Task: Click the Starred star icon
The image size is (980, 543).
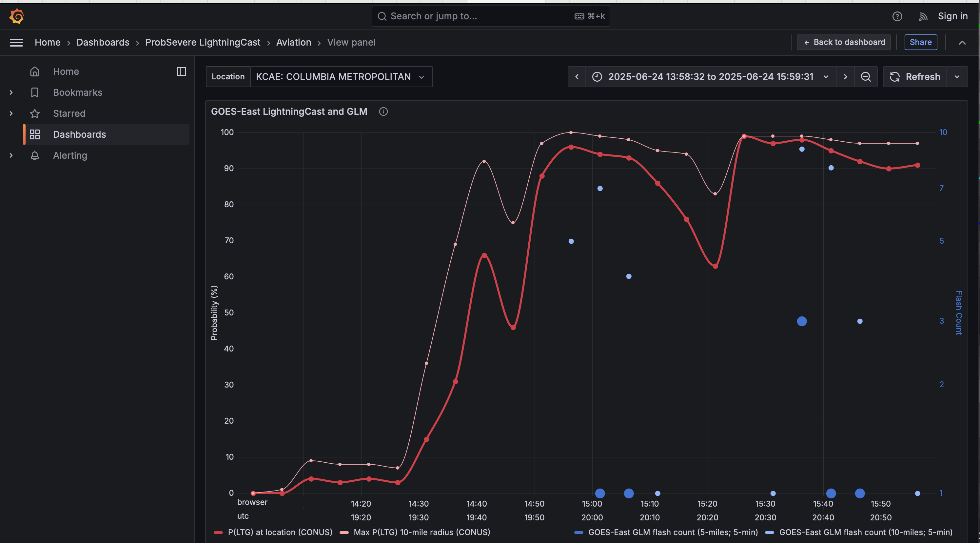Action: (35, 113)
